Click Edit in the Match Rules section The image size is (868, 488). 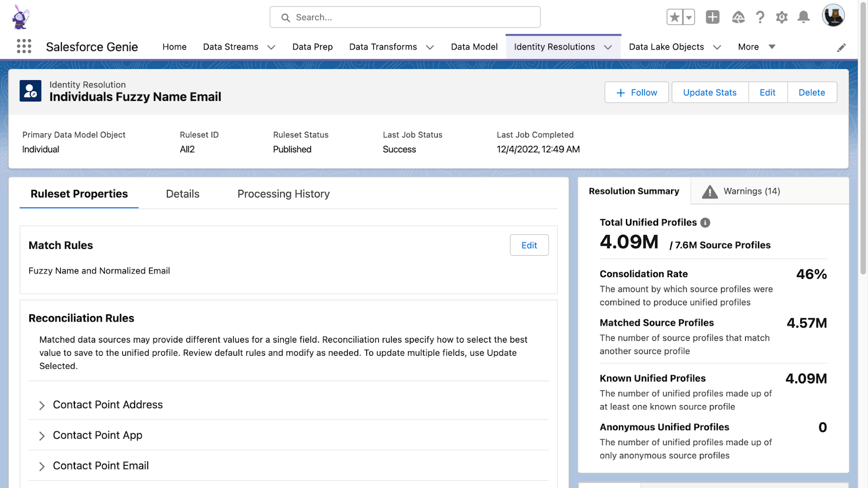click(529, 245)
